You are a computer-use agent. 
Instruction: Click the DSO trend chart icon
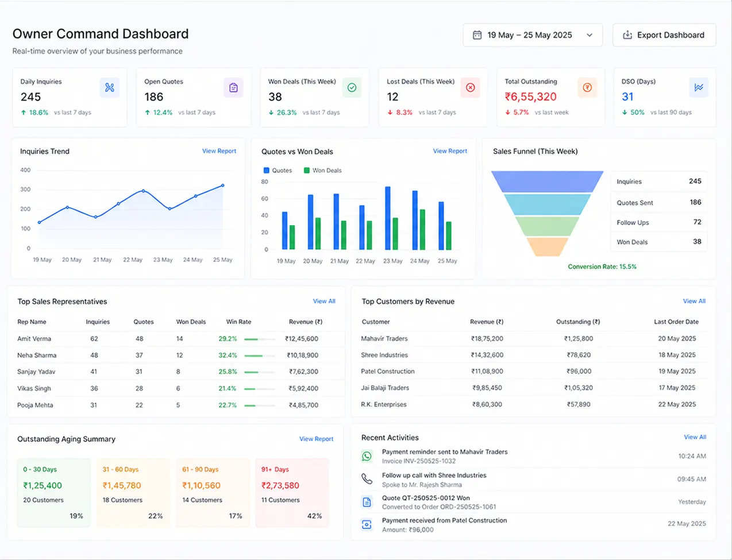coord(699,87)
